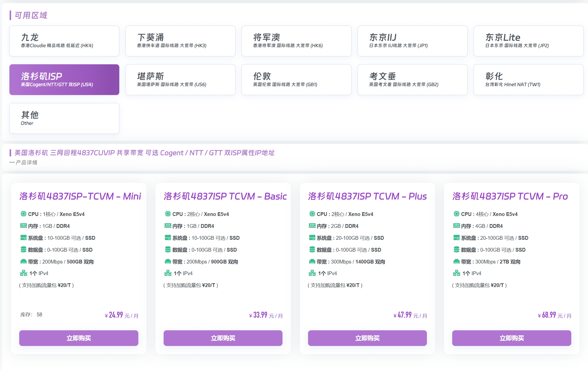This screenshot has width=588, height=371.
Task: Click the CPU chip icon in Pro plan
Action: point(456,214)
